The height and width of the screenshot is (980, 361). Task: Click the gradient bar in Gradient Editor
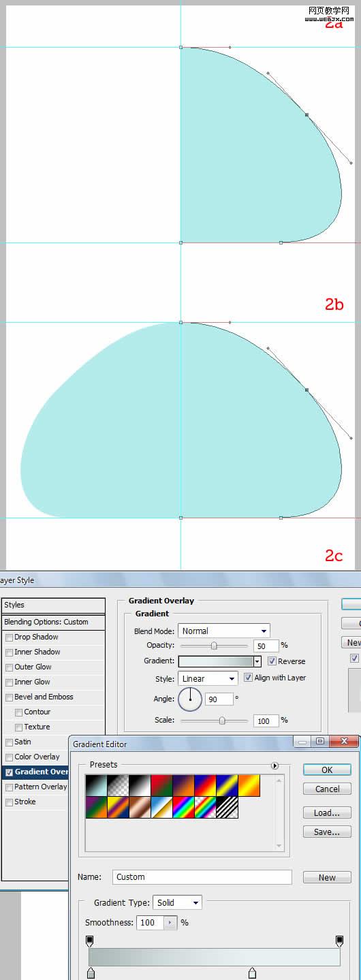[x=215, y=957]
